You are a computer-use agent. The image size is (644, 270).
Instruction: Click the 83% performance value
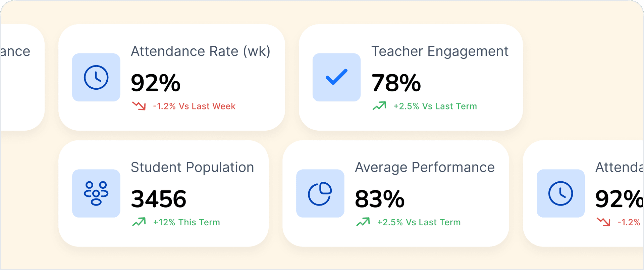point(379,199)
